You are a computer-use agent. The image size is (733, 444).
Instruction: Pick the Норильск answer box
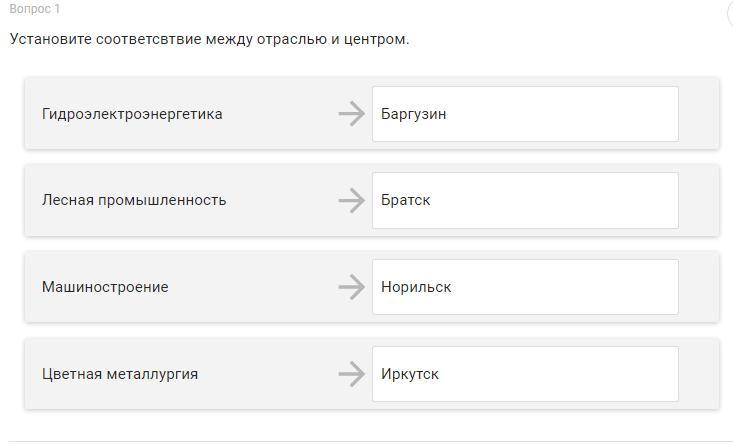point(525,287)
